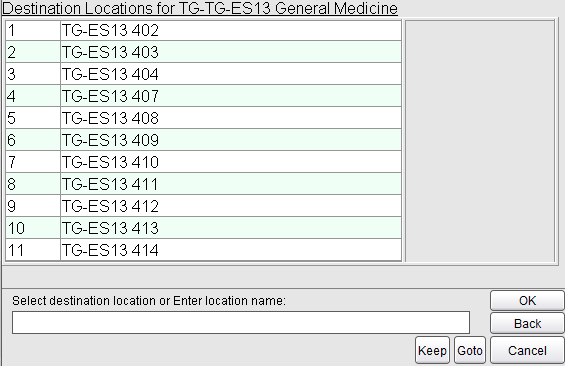Choose destination TG-ES13 404

[x=204, y=74]
